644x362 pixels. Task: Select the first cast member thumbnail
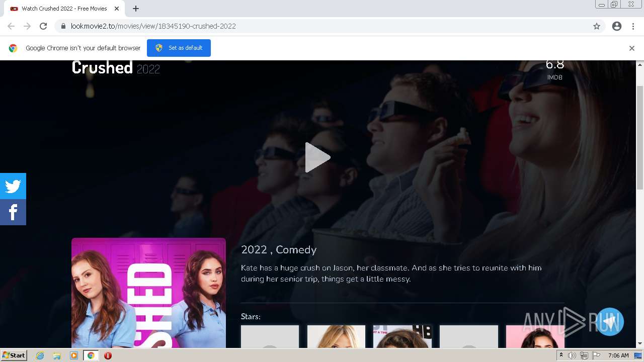pyautogui.click(x=270, y=336)
